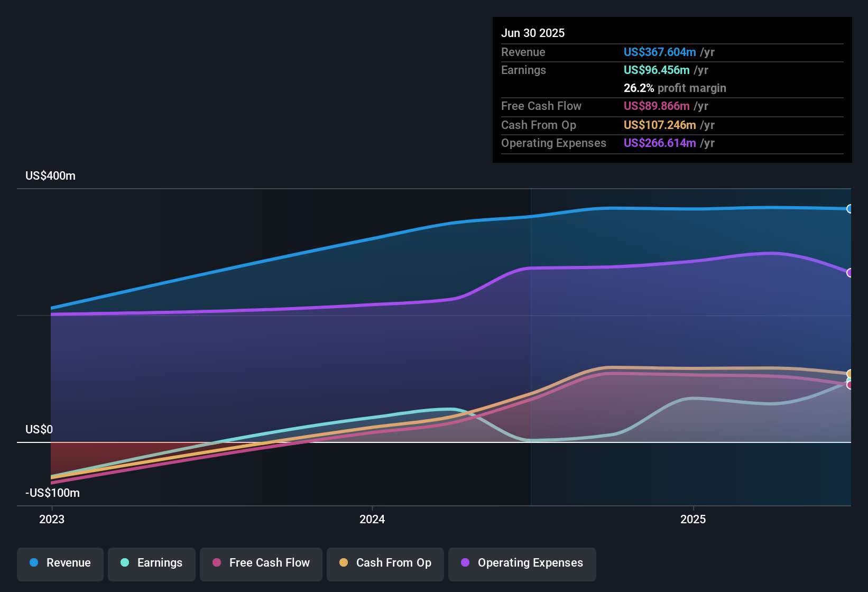868x592 pixels.
Task: Toggle the Earnings series off
Action: pyautogui.click(x=152, y=563)
